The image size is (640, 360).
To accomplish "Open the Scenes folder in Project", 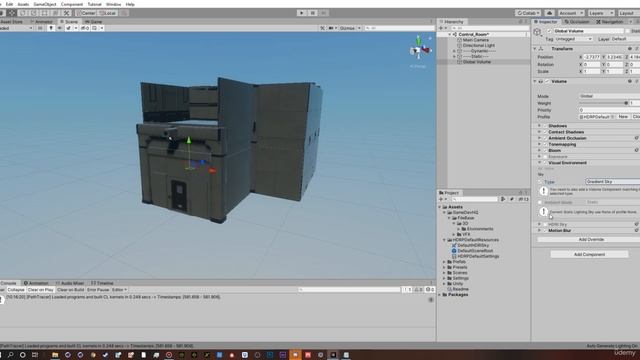I will tap(457, 273).
